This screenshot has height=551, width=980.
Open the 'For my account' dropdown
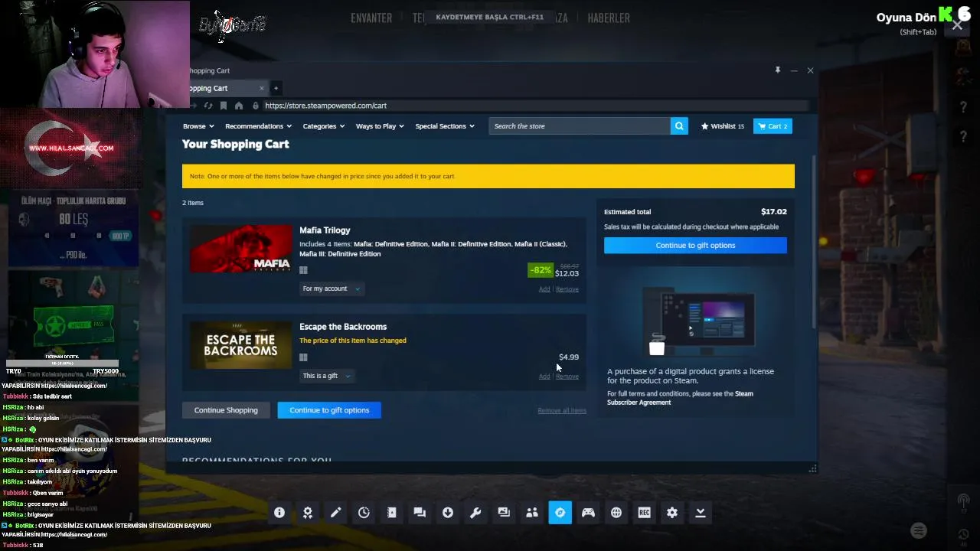click(x=332, y=289)
